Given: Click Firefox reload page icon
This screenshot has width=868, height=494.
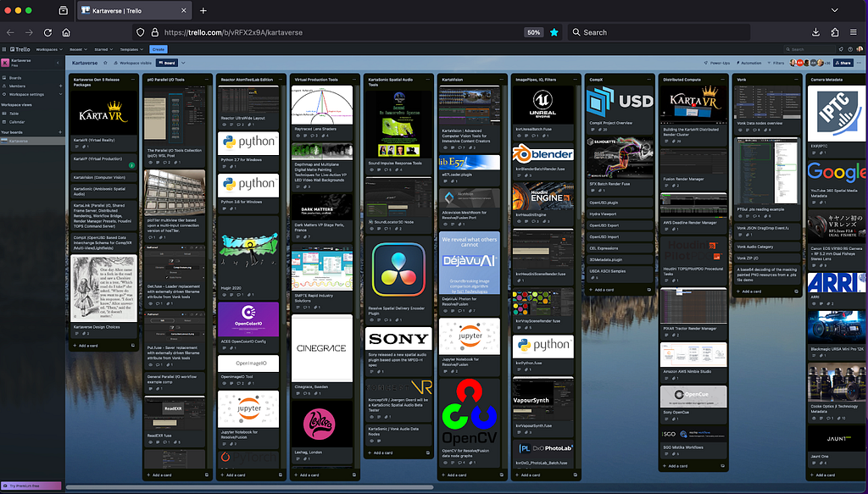Looking at the screenshot, I should pyautogui.click(x=47, y=33).
